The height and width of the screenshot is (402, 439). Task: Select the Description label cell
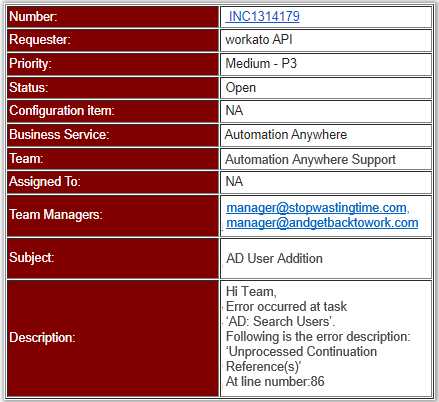tap(113, 338)
